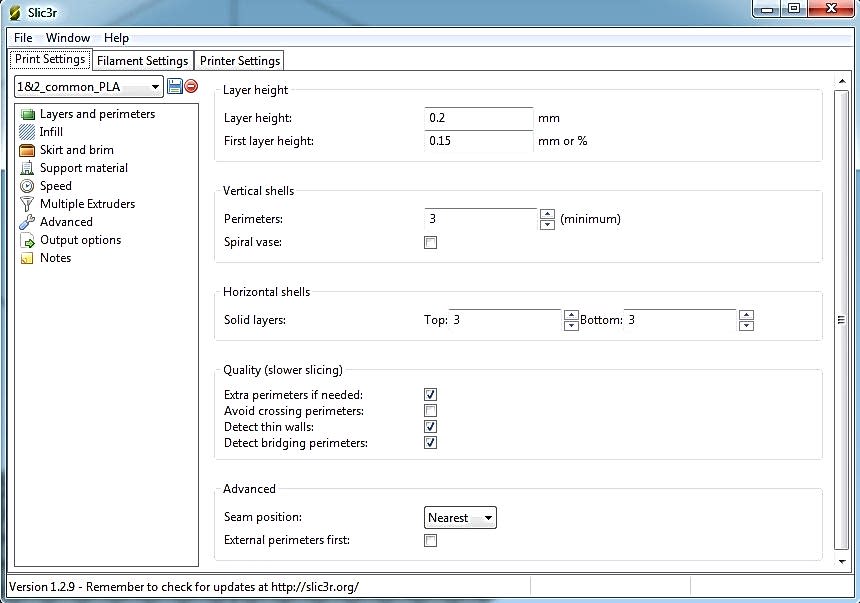Increase Perimeters value with up arrow
Image resolution: width=860 pixels, height=603 pixels.
pyautogui.click(x=547, y=213)
